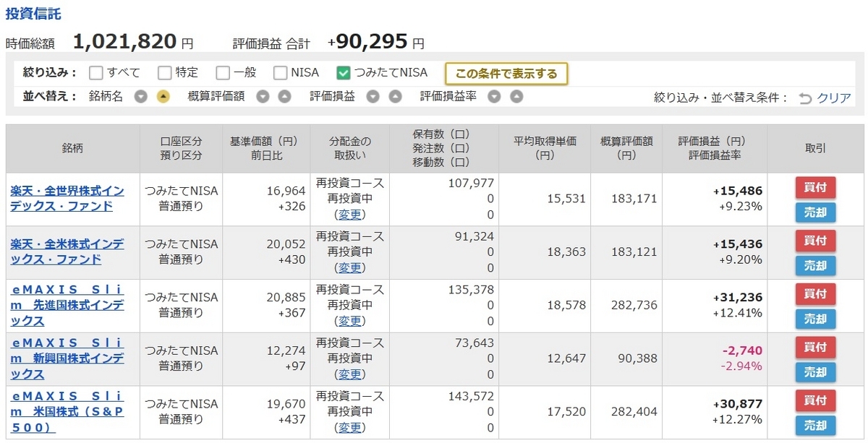Click the negative 評価損益 value -2,740

pyautogui.click(x=742, y=350)
